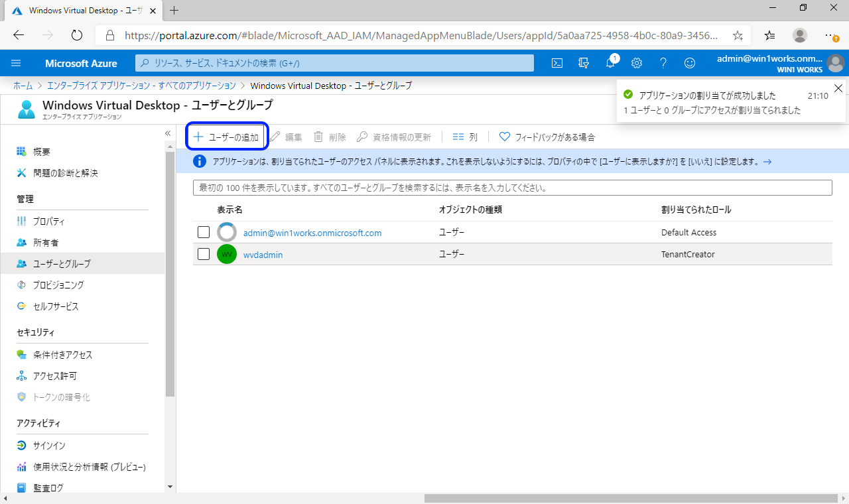Screen dimensions: 849x504
Task: Open the admin@win1works.onmicrosoft.com user link
Action: [x=312, y=233]
